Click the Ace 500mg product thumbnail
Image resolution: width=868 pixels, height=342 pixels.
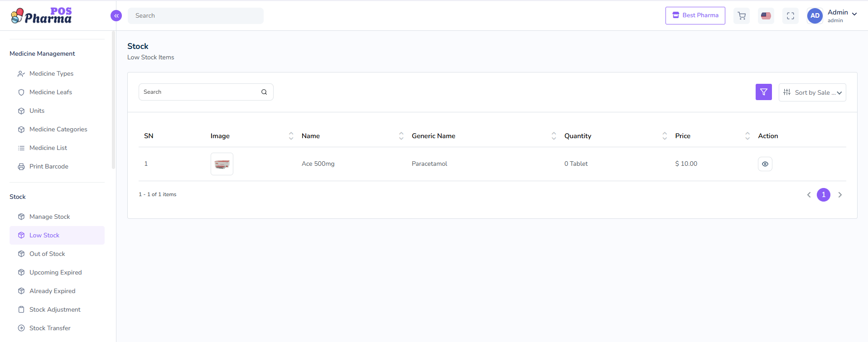222,164
